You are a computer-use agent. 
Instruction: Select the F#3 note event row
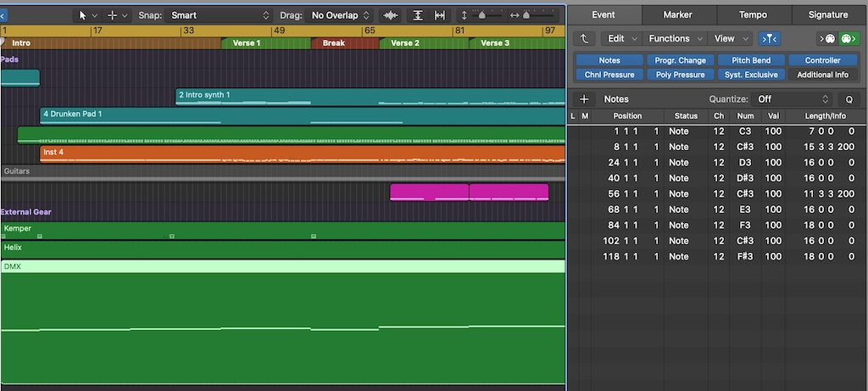(x=717, y=256)
